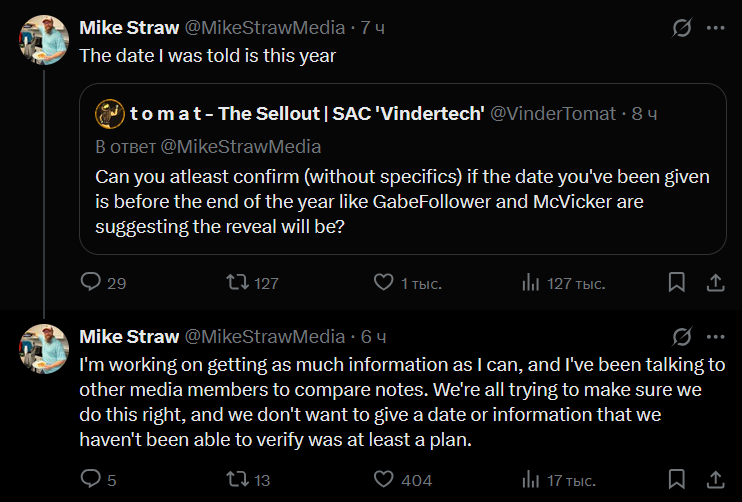Image resolution: width=742 pixels, height=502 pixels.
Task: Bookmark the second Mike Straw tweet
Action: [677, 480]
